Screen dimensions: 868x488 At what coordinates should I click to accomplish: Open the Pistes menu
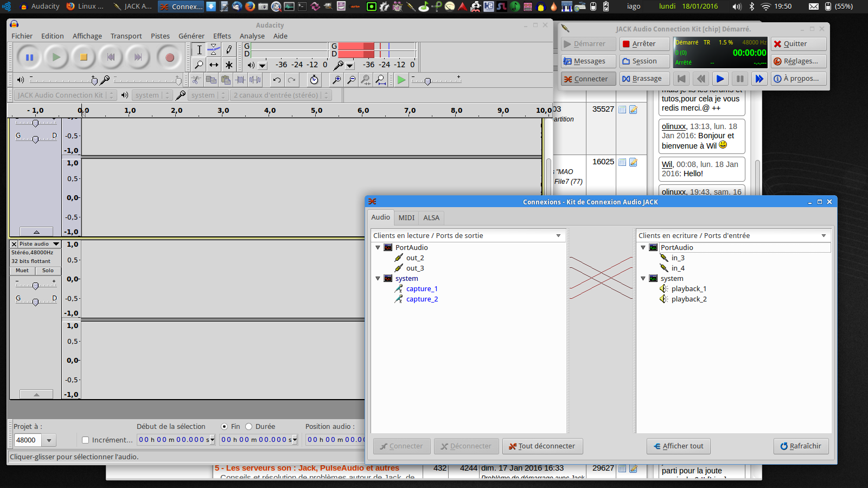coord(160,36)
